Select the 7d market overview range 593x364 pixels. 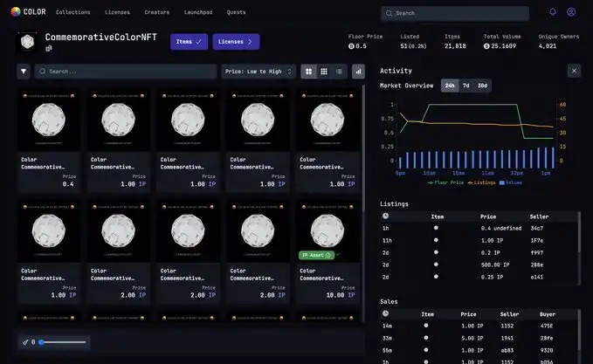click(x=465, y=86)
